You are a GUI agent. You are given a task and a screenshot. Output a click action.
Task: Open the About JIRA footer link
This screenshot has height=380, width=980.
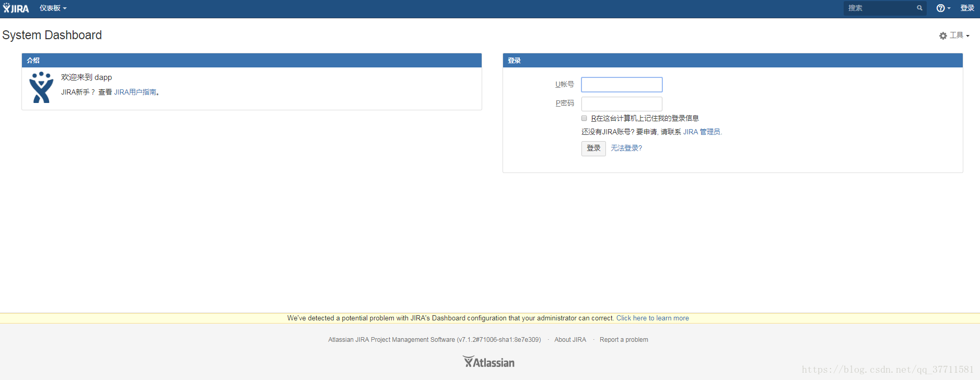coord(570,340)
